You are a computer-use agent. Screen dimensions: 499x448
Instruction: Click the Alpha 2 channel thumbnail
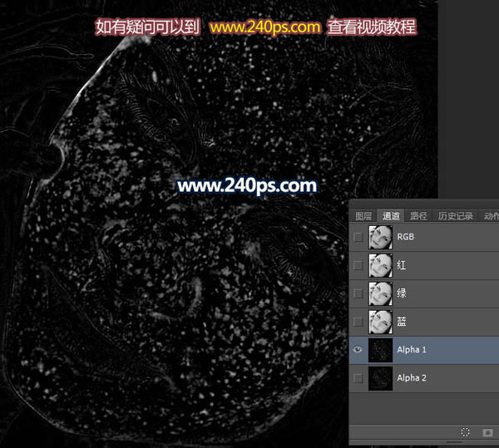coord(380,378)
